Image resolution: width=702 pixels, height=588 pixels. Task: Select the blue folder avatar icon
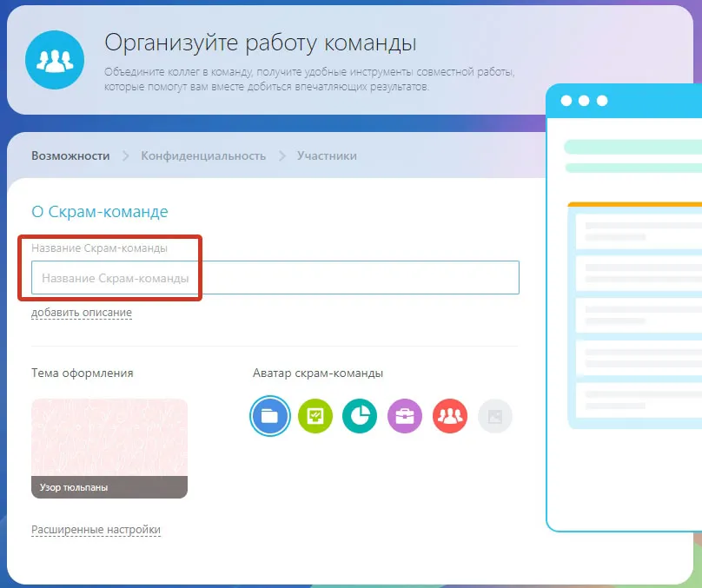point(270,416)
